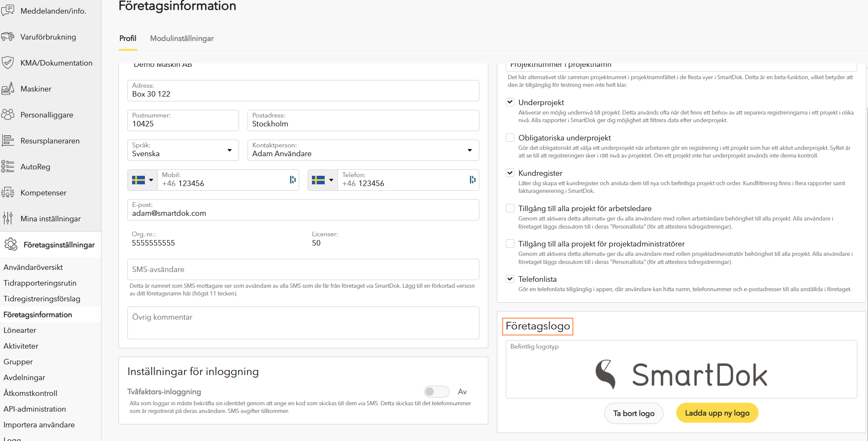Screen dimensions: 868x441
Task: Open the Språk dropdown
Action: point(183,150)
